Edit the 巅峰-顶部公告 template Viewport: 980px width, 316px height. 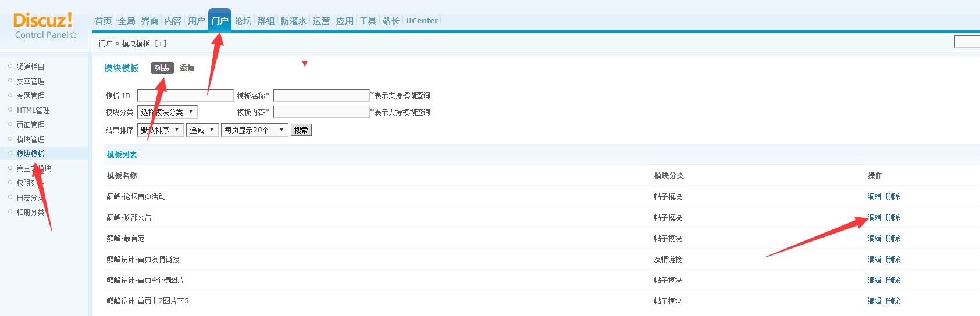(x=874, y=217)
